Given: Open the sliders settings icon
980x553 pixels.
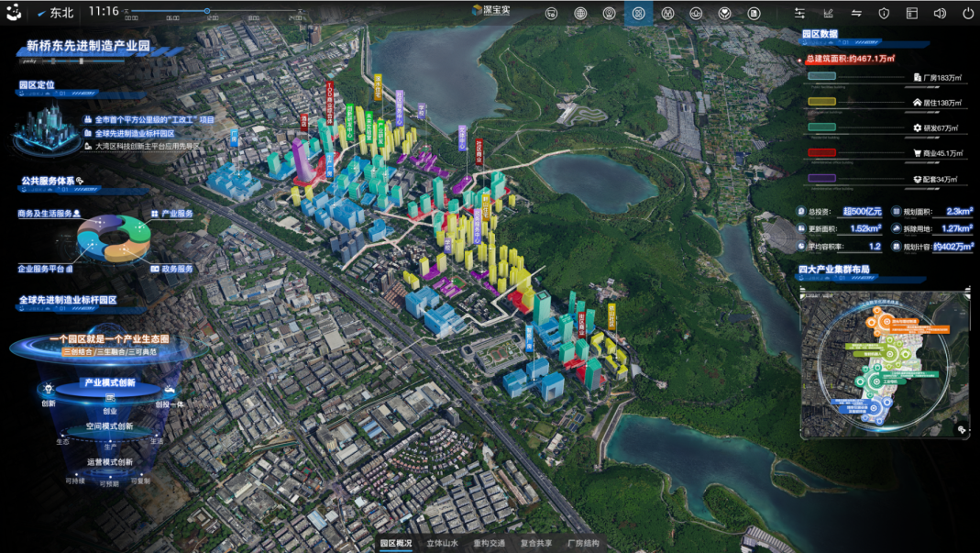Looking at the screenshot, I should (799, 14).
